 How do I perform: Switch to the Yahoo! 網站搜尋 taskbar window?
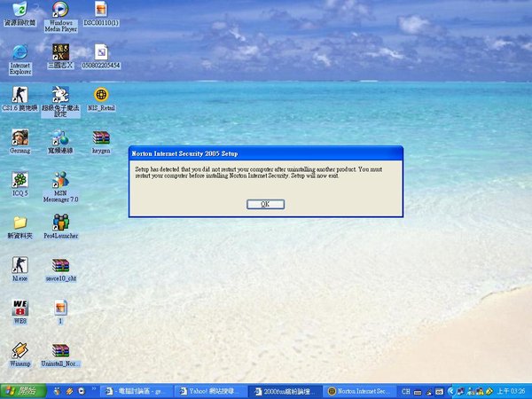pos(210,391)
